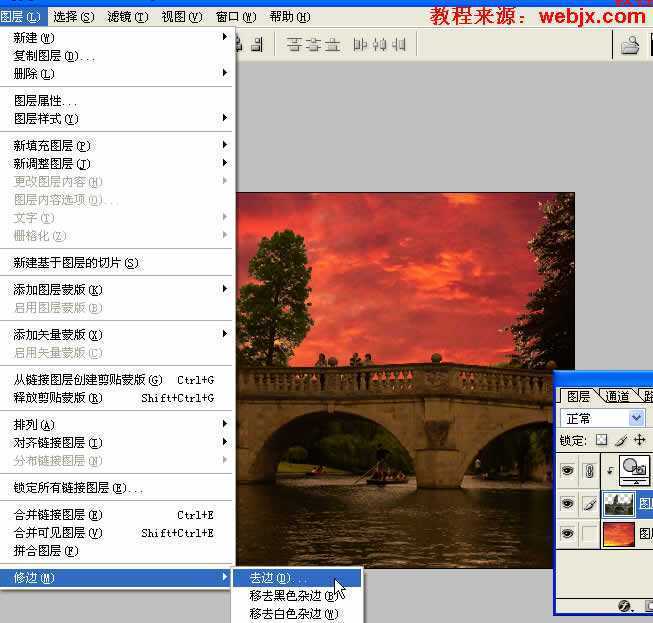Choose 新建基于图层的切片 (S)

point(117,263)
